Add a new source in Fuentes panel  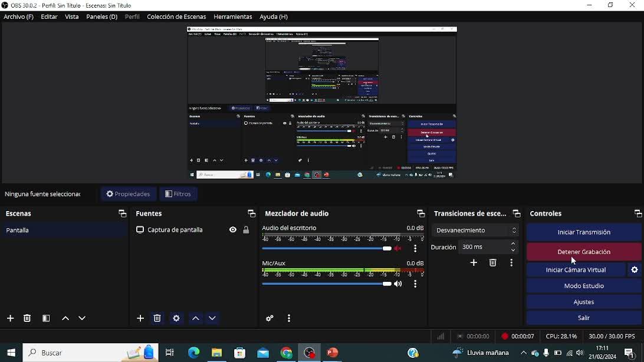(140, 318)
